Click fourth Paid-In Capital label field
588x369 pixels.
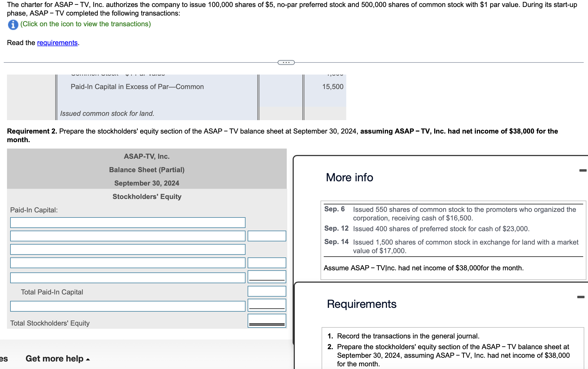click(x=128, y=263)
